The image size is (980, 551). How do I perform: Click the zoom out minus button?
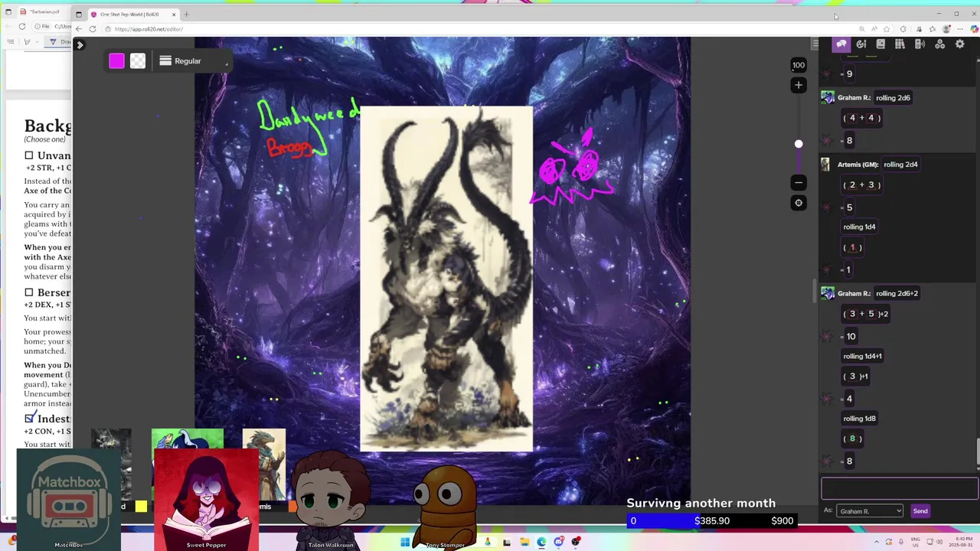[x=799, y=182]
